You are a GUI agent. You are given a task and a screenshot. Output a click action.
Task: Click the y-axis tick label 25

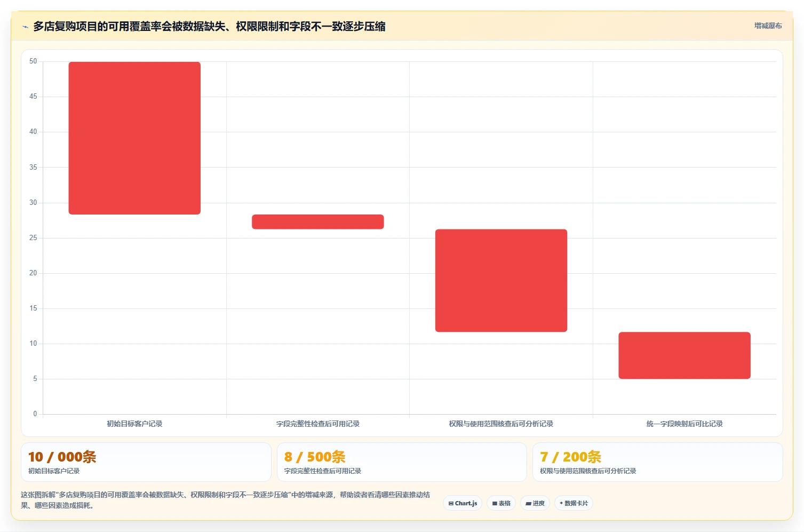(x=33, y=238)
